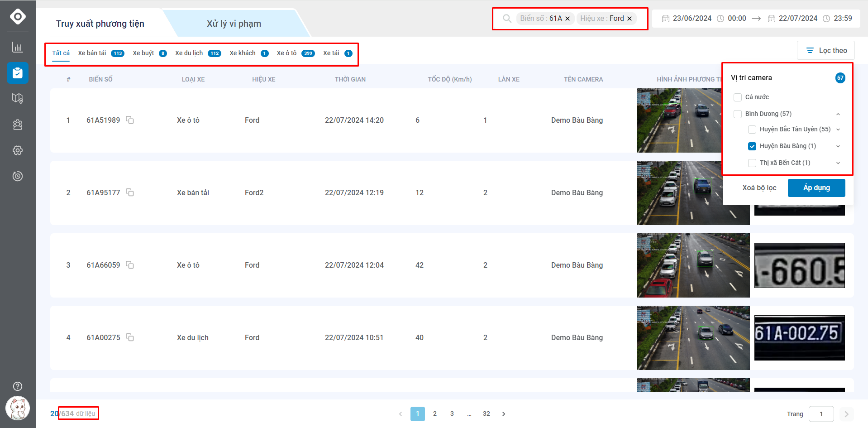This screenshot has height=428, width=868.
Task: Remove the 'Hiệu xe : Ford' filter chip
Action: [x=630, y=19]
